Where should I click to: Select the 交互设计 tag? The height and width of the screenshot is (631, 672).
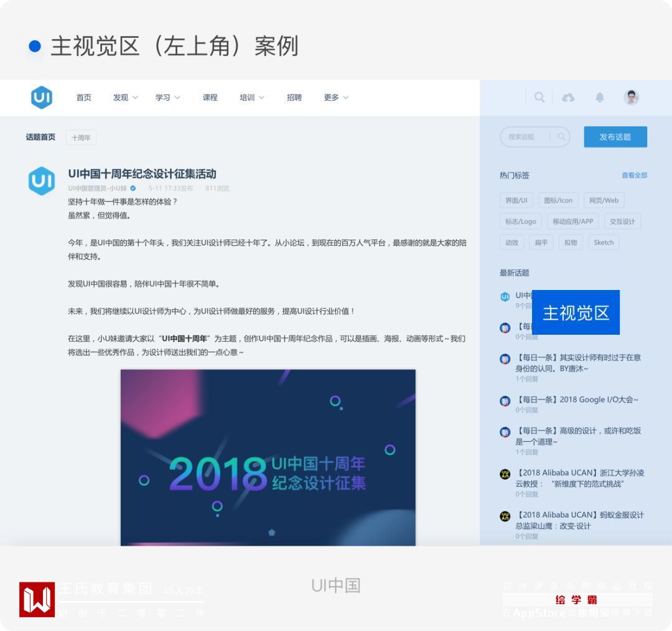click(622, 221)
